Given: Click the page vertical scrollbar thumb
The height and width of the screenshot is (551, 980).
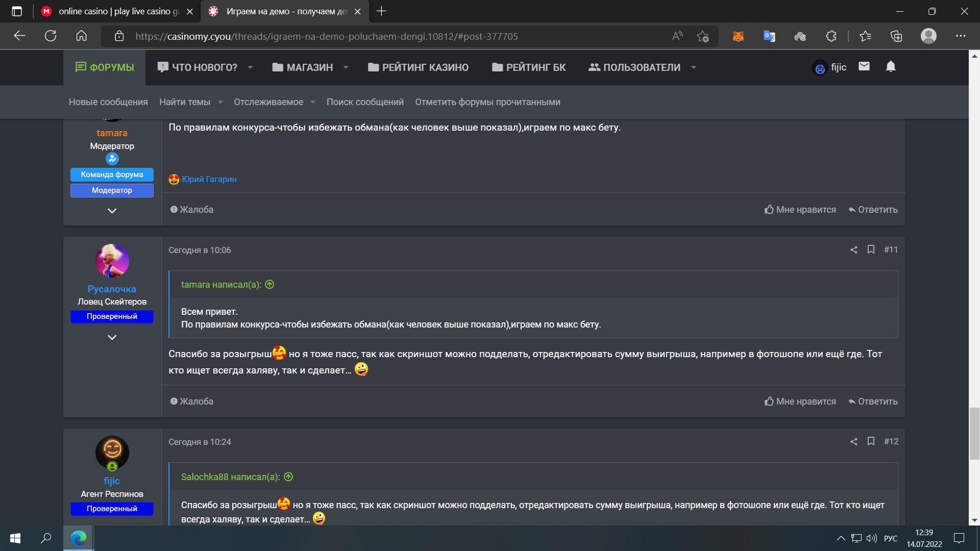Looking at the screenshot, I should [x=974, y=434].
